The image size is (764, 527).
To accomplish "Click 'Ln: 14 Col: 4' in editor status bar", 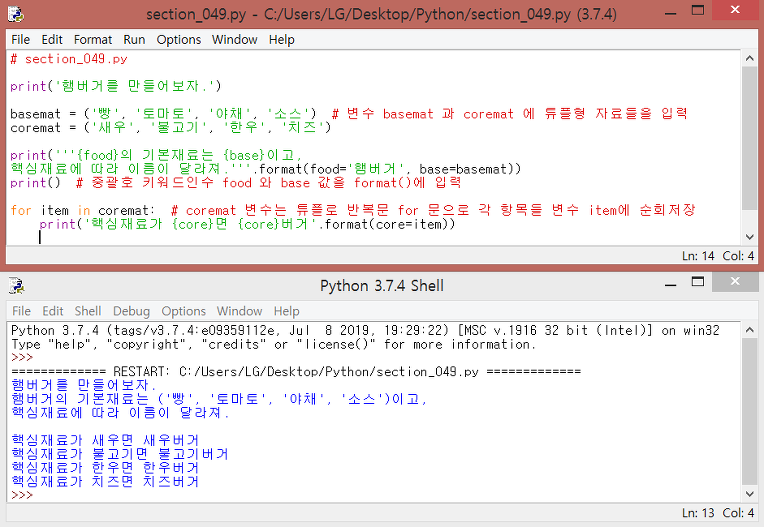I will [x=718, y=256].
